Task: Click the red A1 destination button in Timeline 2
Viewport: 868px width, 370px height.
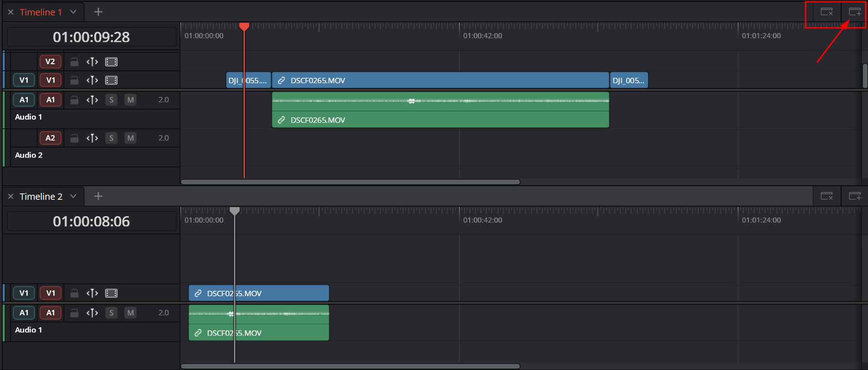Action: [51, 313]
